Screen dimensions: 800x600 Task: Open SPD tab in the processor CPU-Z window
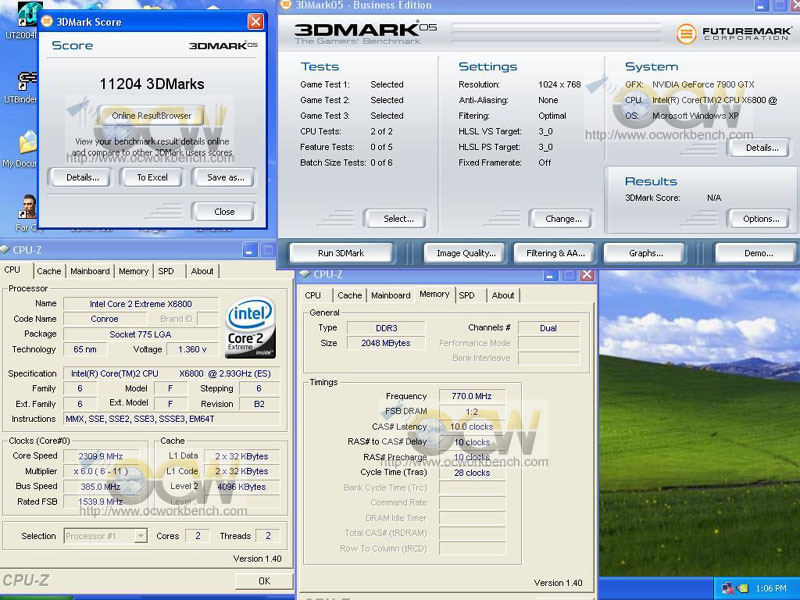click(x=166, y=271)
